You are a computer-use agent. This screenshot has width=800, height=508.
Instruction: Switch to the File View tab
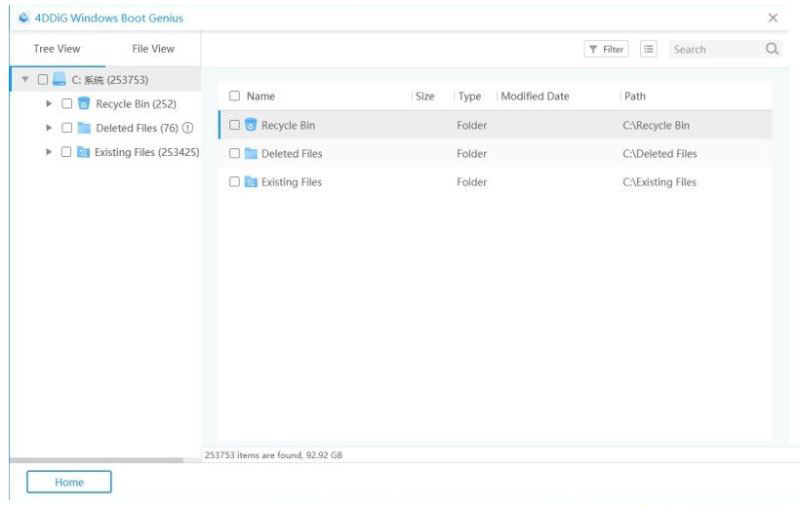[x=153, y=49]
